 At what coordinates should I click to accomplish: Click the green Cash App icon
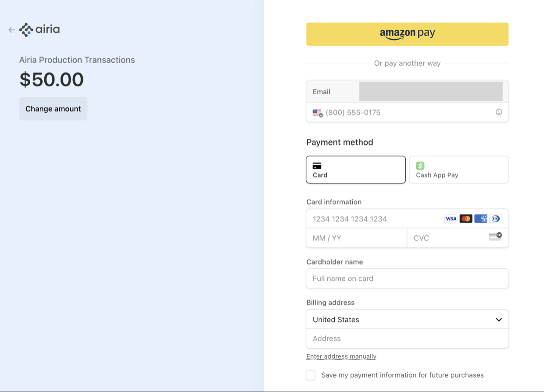420,166
